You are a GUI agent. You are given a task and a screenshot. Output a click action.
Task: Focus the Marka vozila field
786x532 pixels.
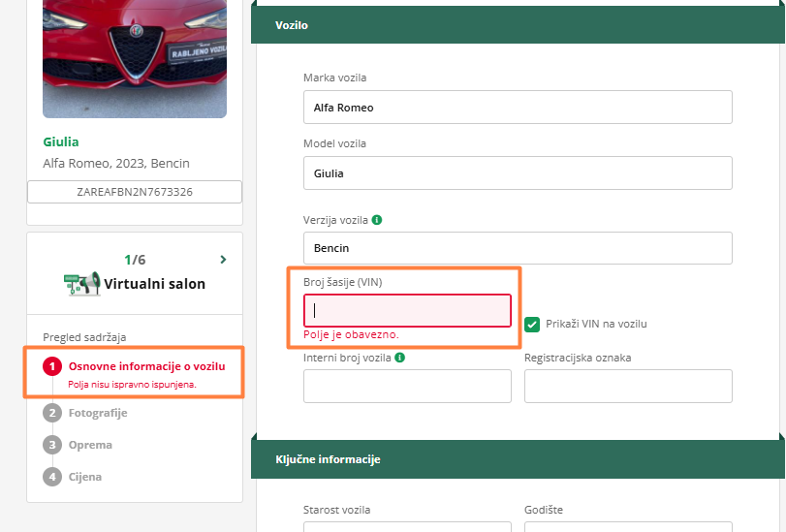click(518, 108)
